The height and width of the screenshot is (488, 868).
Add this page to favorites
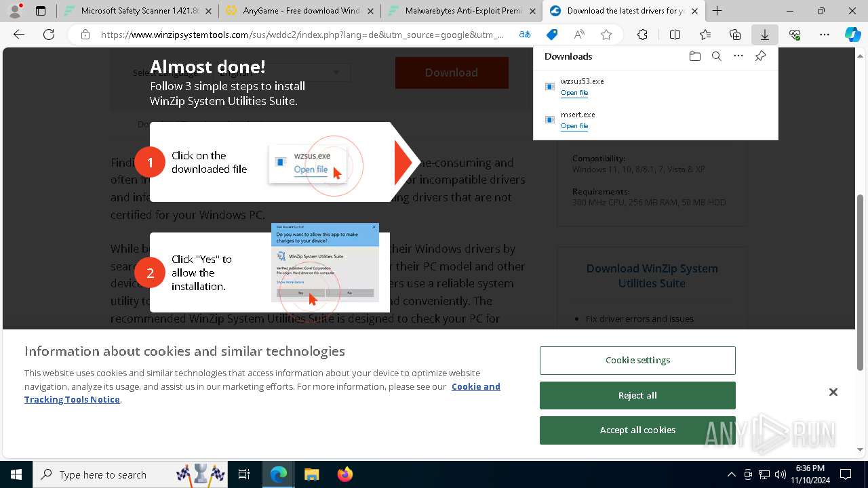(606, 35)
